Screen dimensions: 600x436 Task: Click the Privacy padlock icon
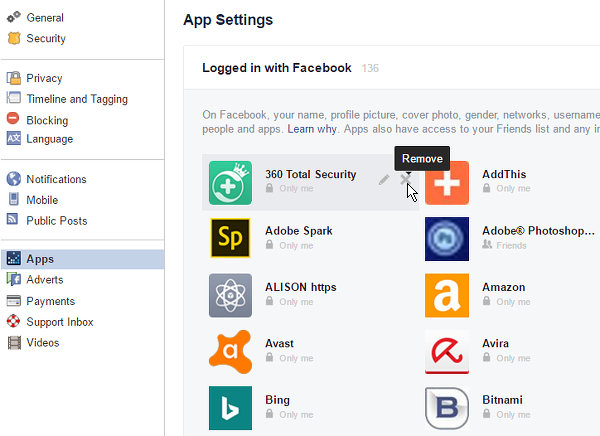click(14, 78)
